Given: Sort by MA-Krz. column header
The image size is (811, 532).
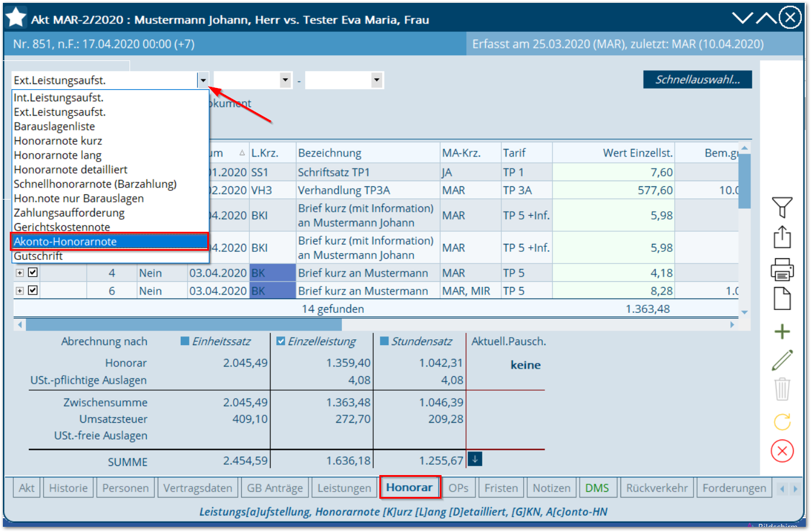Looking at the screenshot, I should tap(470, 153).
